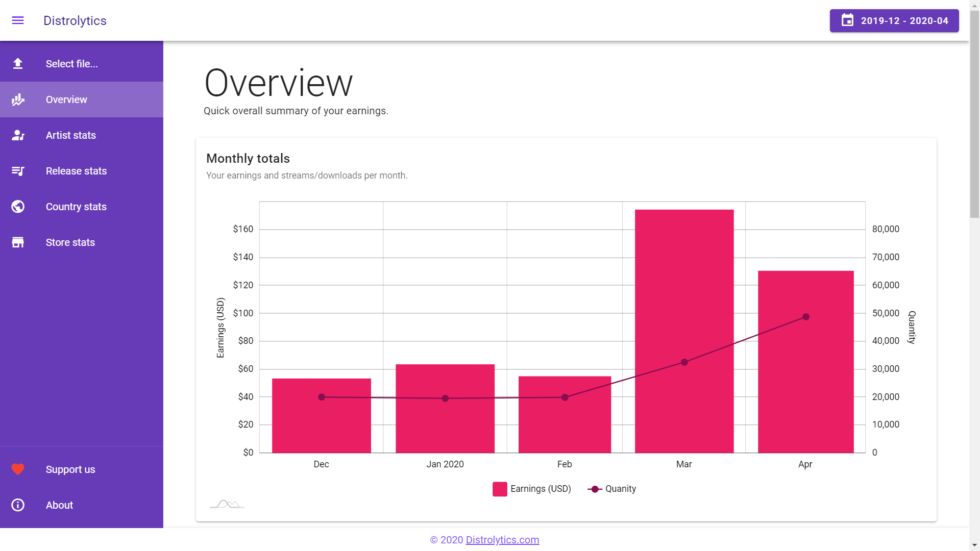Toggle Earnings (USD) dataset in chart legend
The image size is (980, 551).
531,489
